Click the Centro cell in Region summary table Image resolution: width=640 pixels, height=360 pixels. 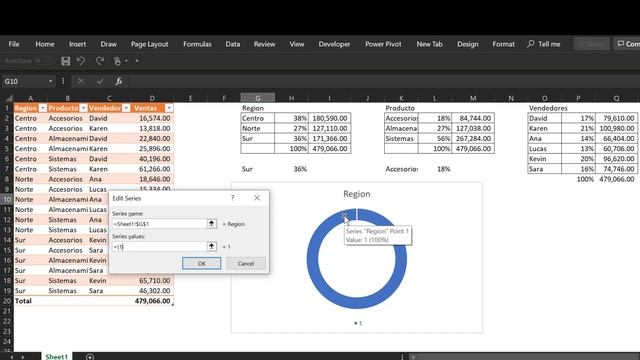pyautogui.click(x=258, y=118)
